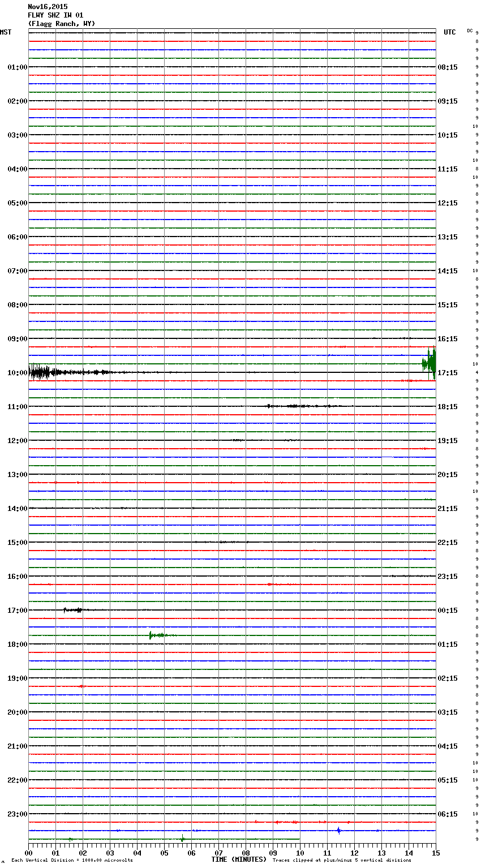Image resolution: width=481 pixels, height=868 pixels.
Task: Click the '(Flagg Ranch, WY)' location label
Action: pyautogui.click(x=62, y=24)
